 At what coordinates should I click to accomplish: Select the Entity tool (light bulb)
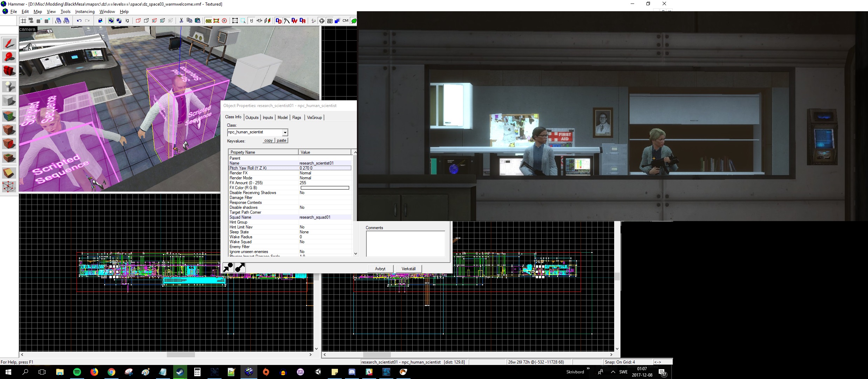9,86
